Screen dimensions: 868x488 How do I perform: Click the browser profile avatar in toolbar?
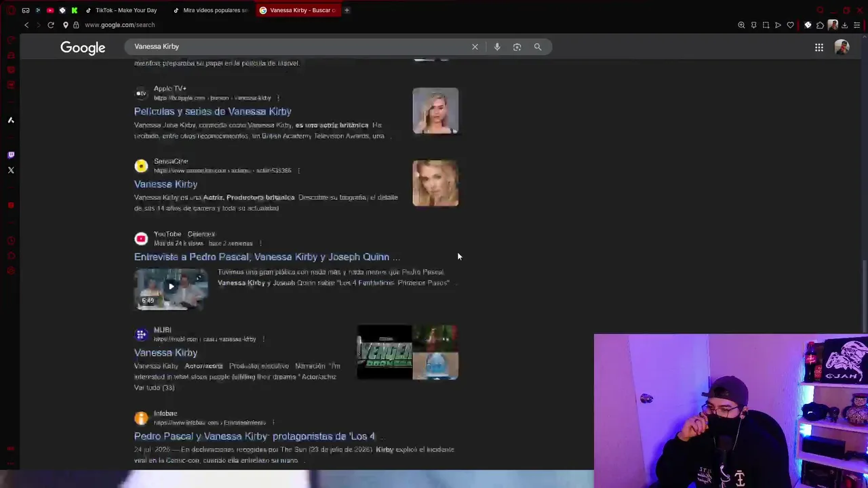[x=833, y=25]
